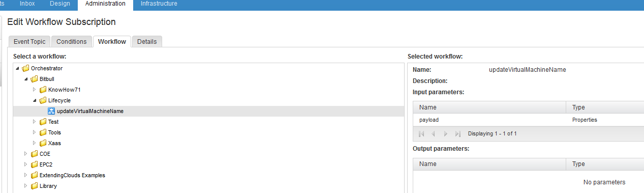This screenshot has height=193, width=644.
Task: Select the Xaas folder label
Action: tap(54, 143)
